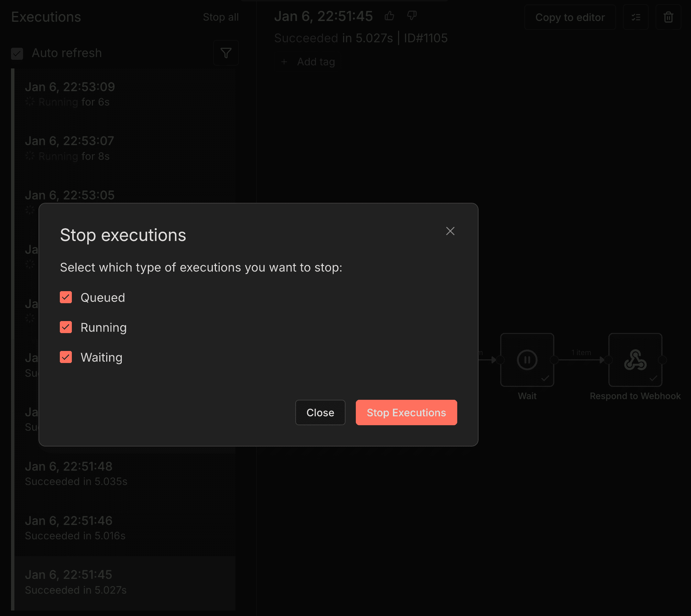This screenshot has height=616, width=691.
Task: Uncheck the Queued executions option
Action: pos(66,297)
